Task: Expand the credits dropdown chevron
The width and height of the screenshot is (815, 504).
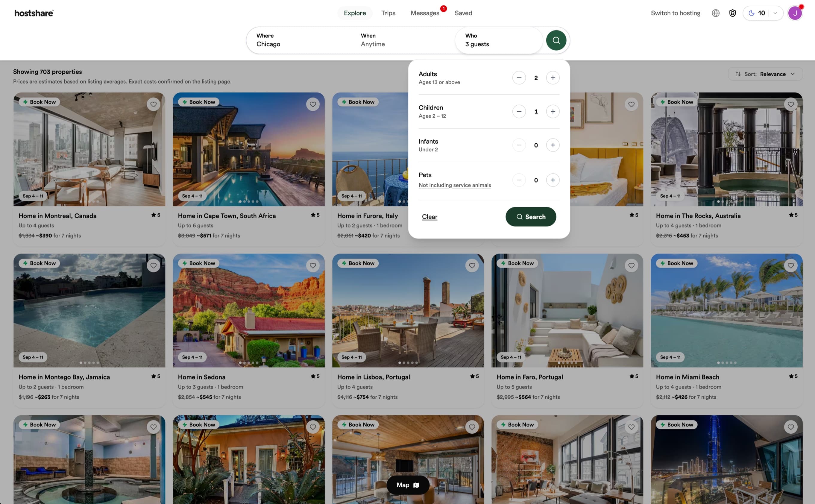Action: [775, 13]
